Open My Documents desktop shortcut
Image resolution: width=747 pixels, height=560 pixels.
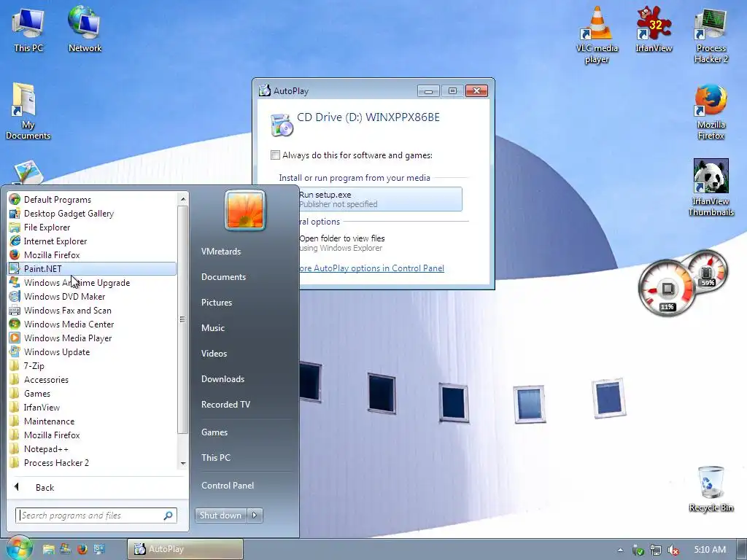click(28, 111)
